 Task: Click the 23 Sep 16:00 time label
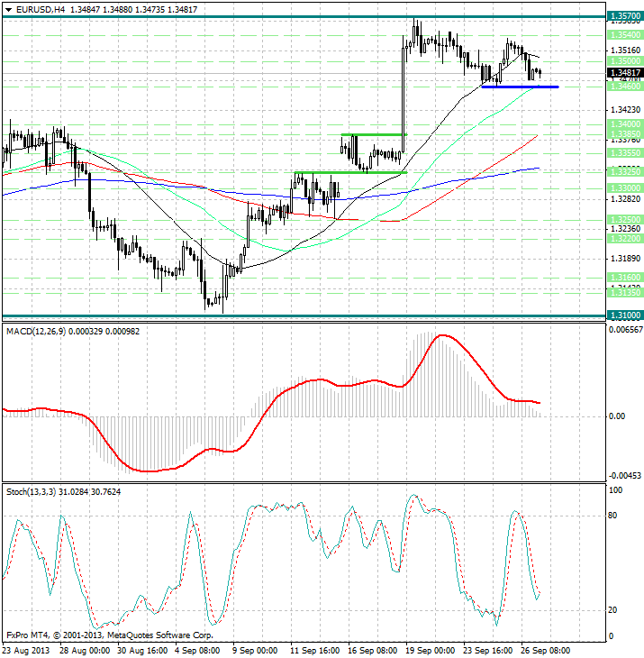coord(487,651)
